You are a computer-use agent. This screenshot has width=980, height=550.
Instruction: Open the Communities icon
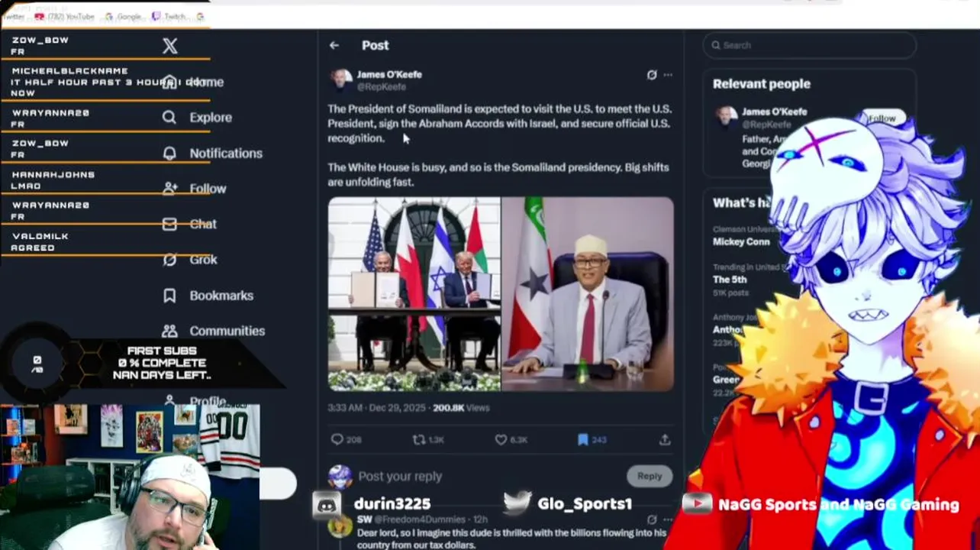pyautogui.click(x=169, y=331)
